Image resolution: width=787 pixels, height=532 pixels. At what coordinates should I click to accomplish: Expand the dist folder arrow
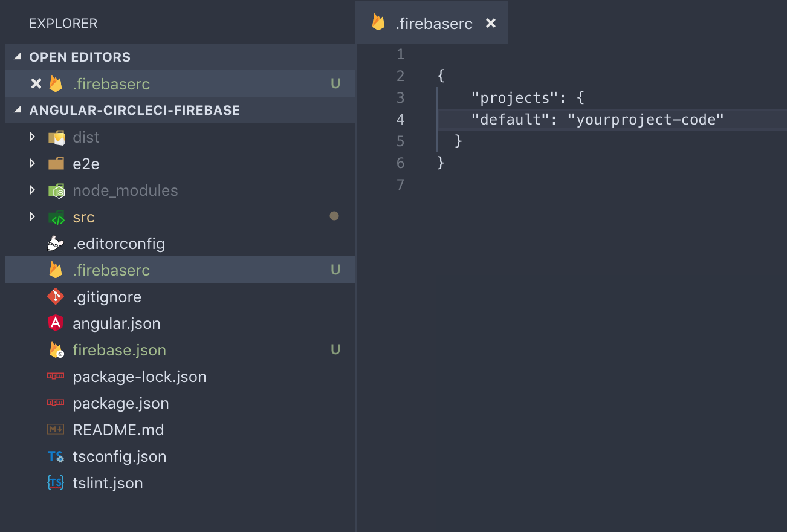[33, 137]
